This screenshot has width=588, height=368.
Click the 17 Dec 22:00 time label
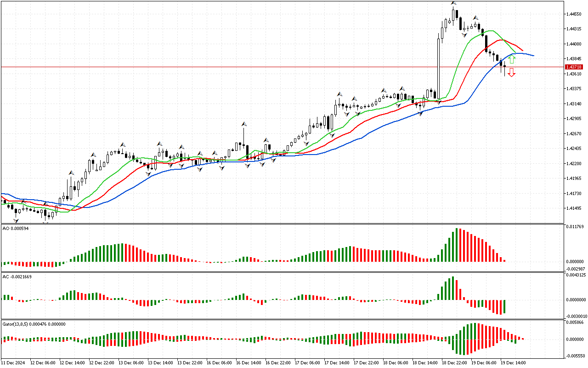pyautogui.click(x=367, y=363)
